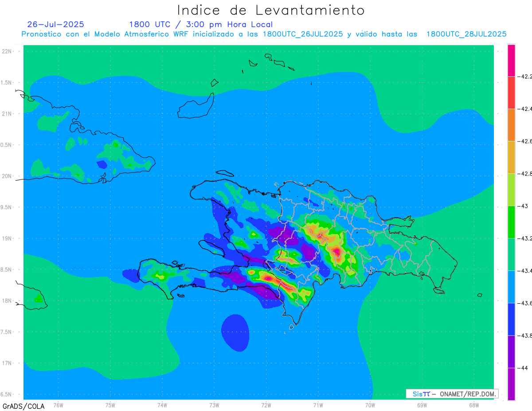532x411 pixels.
Task: Click the latitude label "21N"
Action: coord(7,114)
